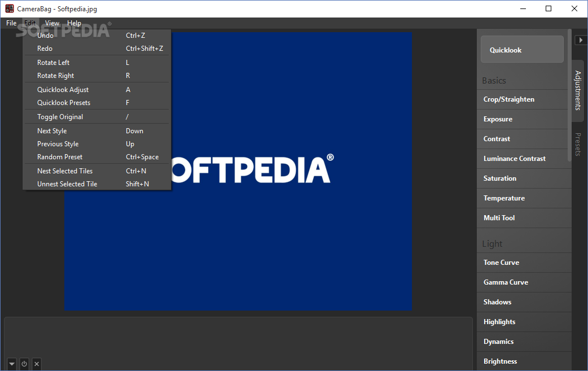Screen dimensions: 588x371
Task: Close the Edit menu from menu bar
Action: point(30,23)
